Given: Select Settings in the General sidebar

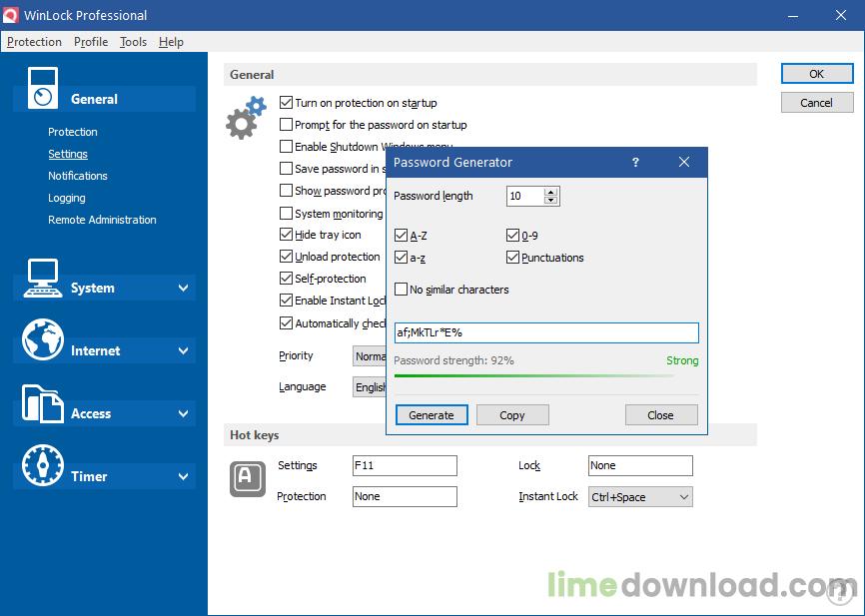Looking at the screenshot, I should (x=68, y=154).
